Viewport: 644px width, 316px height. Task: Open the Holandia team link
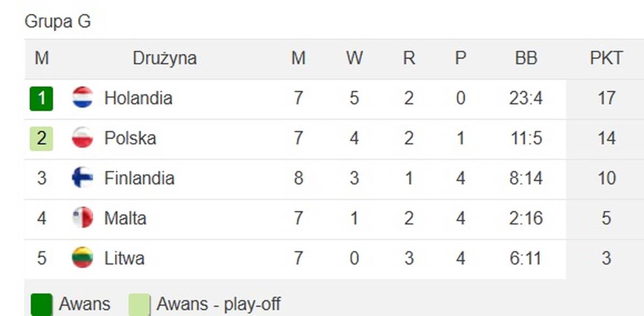pos(138,98)
